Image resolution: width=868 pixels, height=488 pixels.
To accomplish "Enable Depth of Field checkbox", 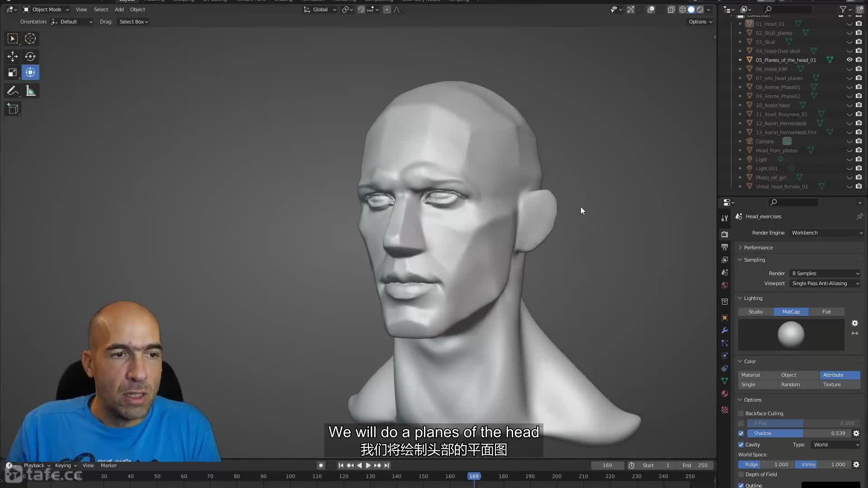I will pos(741,474).
